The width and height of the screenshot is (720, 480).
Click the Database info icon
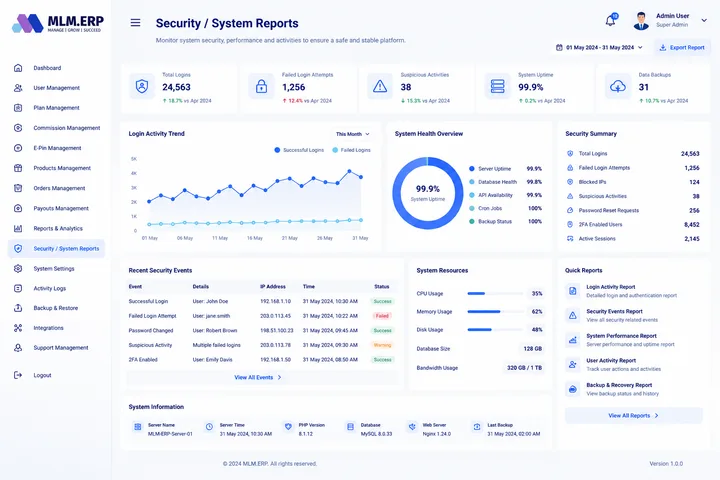click(x=350, y=427)
